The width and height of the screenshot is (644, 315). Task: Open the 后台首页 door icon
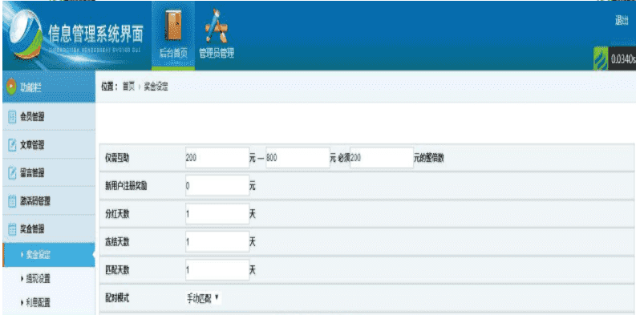(x=173, y=26)
